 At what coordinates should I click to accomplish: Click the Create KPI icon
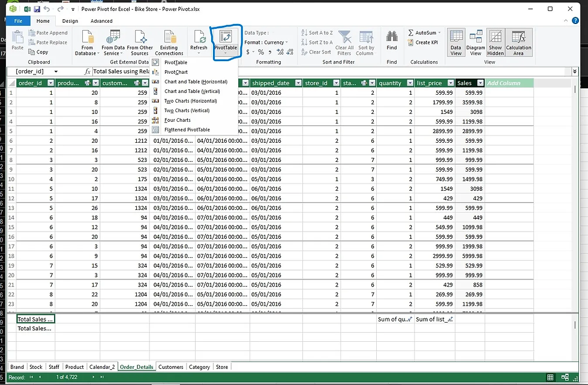pyautogui.click(x=411, y=43)
